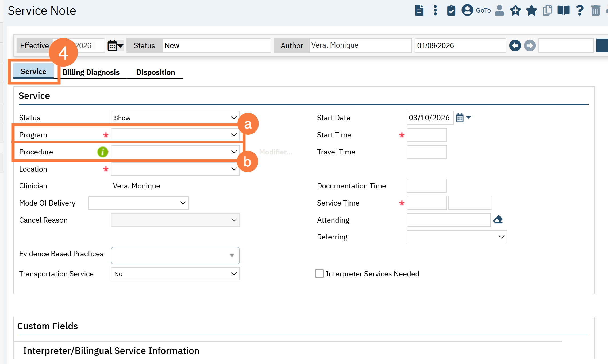The height and width of the screenshot is (364, 608).
Task: Click the Modifier button beside Procedure
Action: point(276,152)
